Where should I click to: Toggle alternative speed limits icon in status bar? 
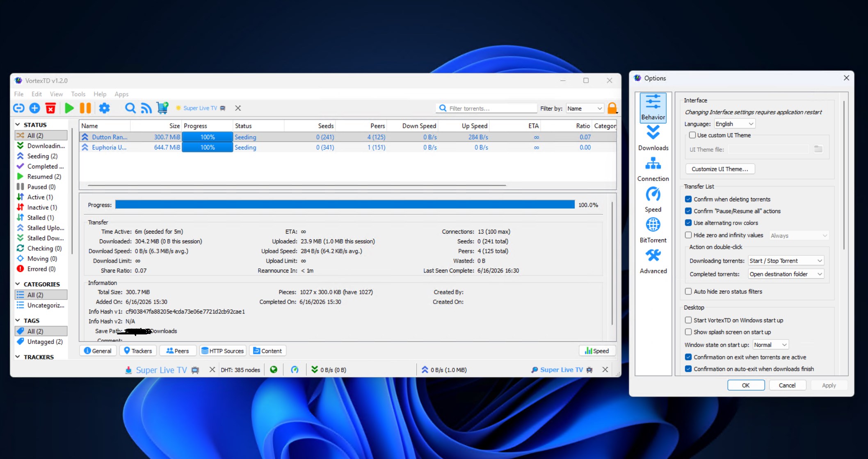click(295, 370)
